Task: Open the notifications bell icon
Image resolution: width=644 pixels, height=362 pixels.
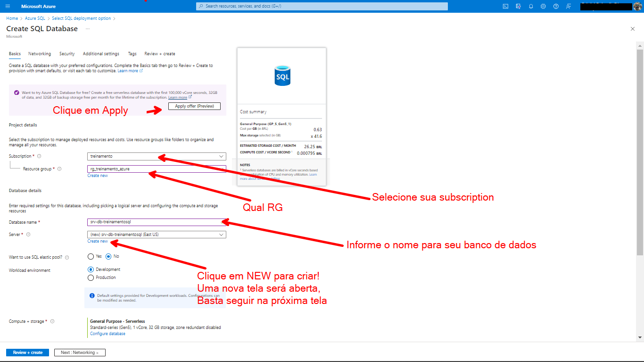Action: click(x=531, y=6)
